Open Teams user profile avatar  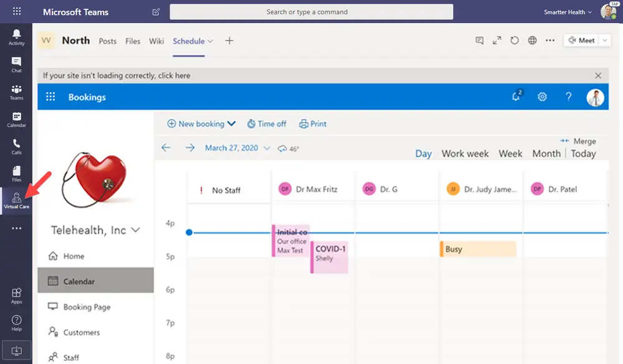(608, 11)
